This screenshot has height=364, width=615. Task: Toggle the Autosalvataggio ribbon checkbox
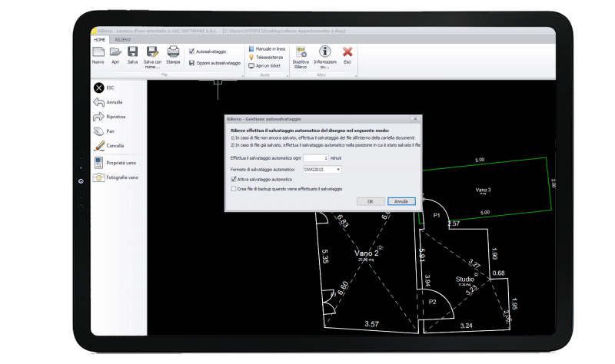point(191,51)
